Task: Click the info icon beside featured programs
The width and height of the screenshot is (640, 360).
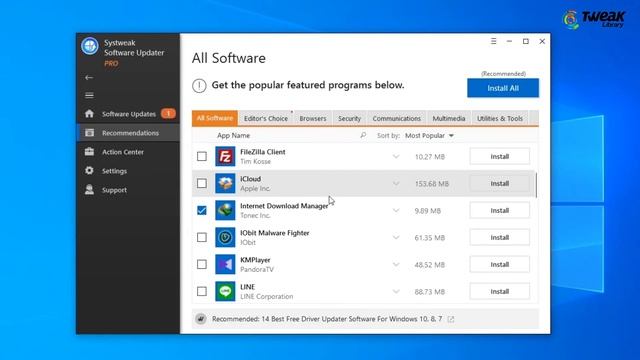Action: point(199,86)
